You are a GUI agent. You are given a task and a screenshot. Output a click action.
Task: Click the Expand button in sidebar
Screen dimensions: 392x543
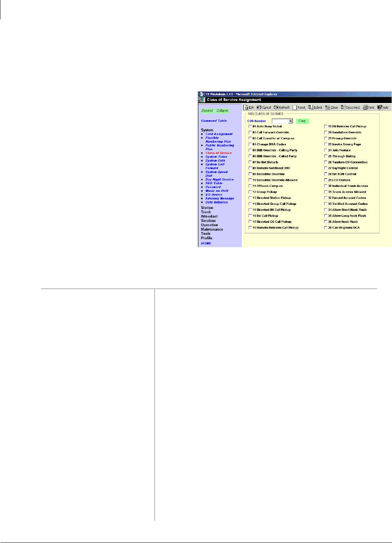207,110
